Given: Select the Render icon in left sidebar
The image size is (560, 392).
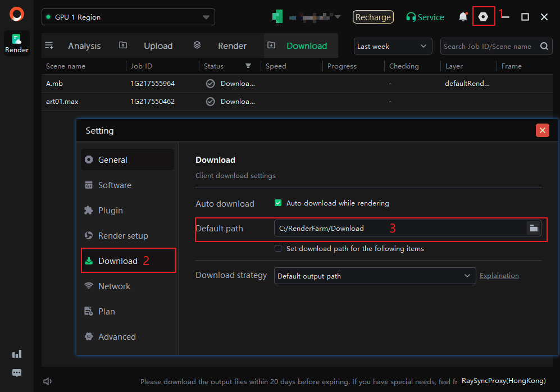Looking at the screenshot, I should click(x=17, y=43).
